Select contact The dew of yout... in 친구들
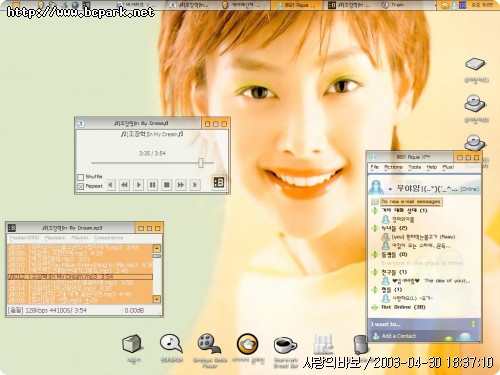This screenshot has height=375, width=500. [430, 281]
